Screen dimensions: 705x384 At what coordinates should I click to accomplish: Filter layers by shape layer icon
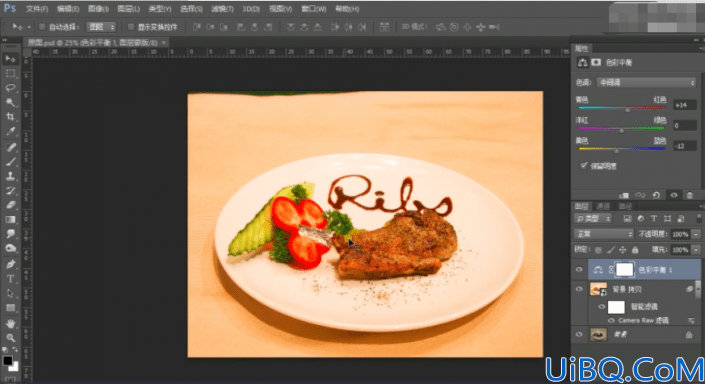tap(667, 219)
